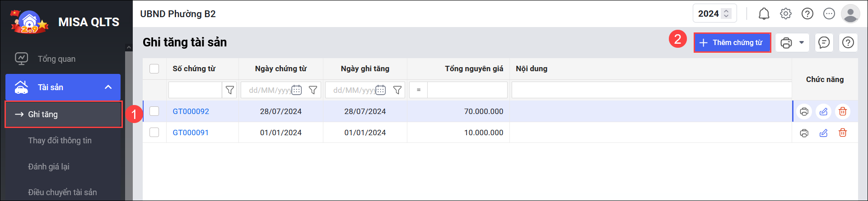Viewport: 868px width, 201px height.
Task: Tick the GT000091 row checkbox
Action: click(x=154, y=132)
